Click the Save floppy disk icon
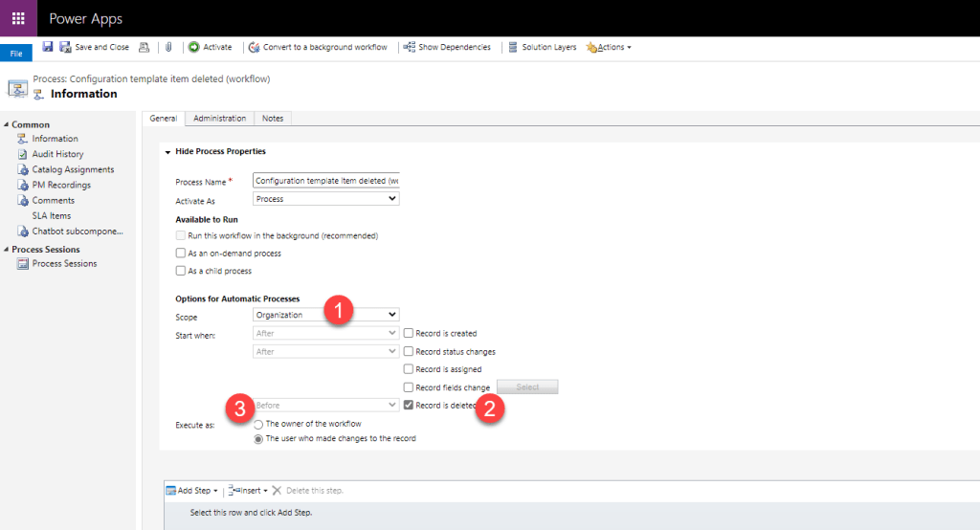Image resolution: width=980 pixels, height=530 pixels. pyautogui.click(x=48, y=47)
